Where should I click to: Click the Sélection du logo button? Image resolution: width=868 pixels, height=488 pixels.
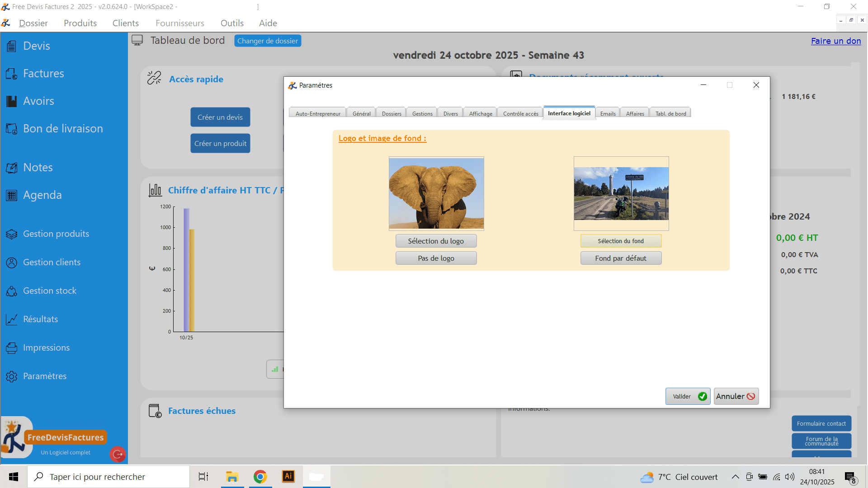[436, 241]
